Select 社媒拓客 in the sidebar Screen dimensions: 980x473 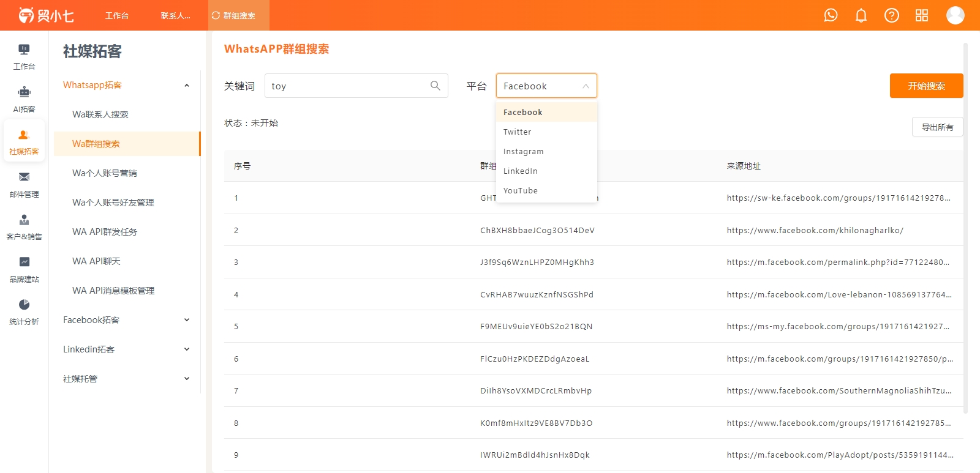(24, 142)
